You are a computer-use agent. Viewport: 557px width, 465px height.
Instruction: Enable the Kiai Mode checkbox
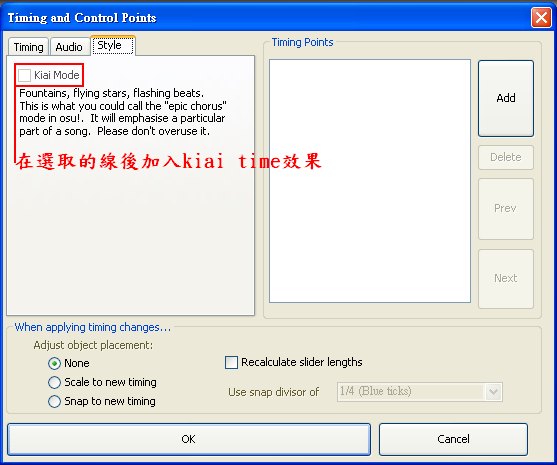tap(25, 75)
